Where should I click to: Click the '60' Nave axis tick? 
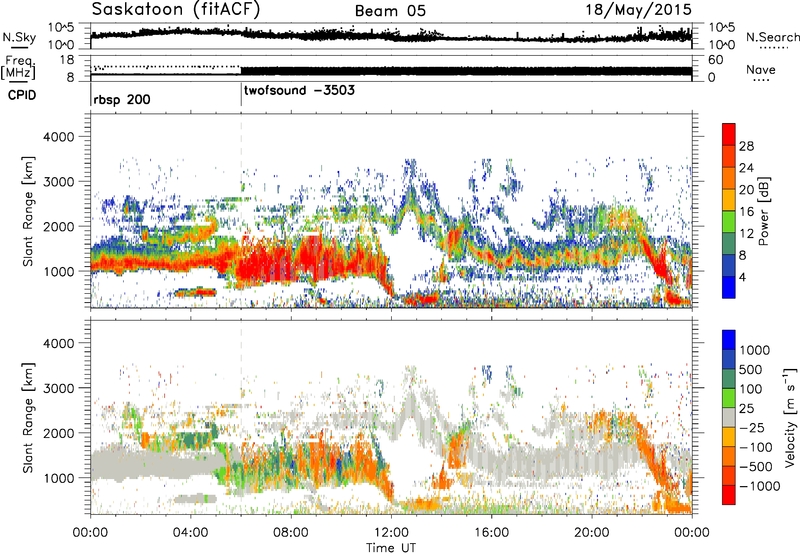716,60
